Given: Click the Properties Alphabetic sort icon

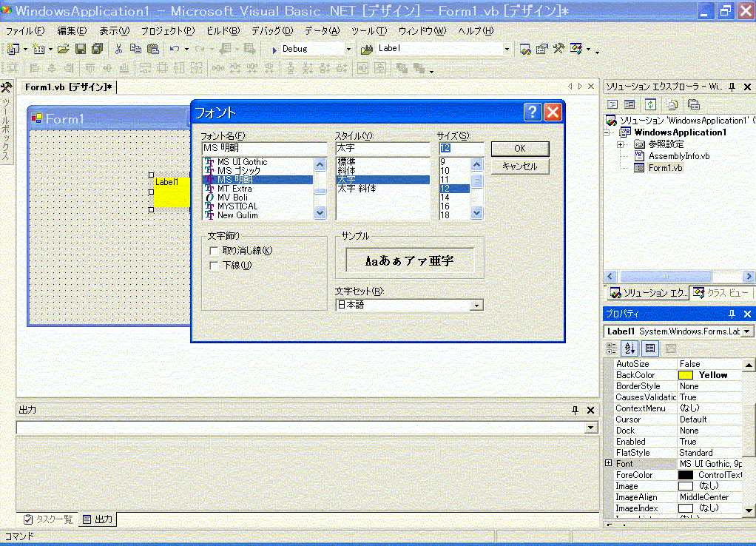Looking at the screenshot, I should coord(630,348).
